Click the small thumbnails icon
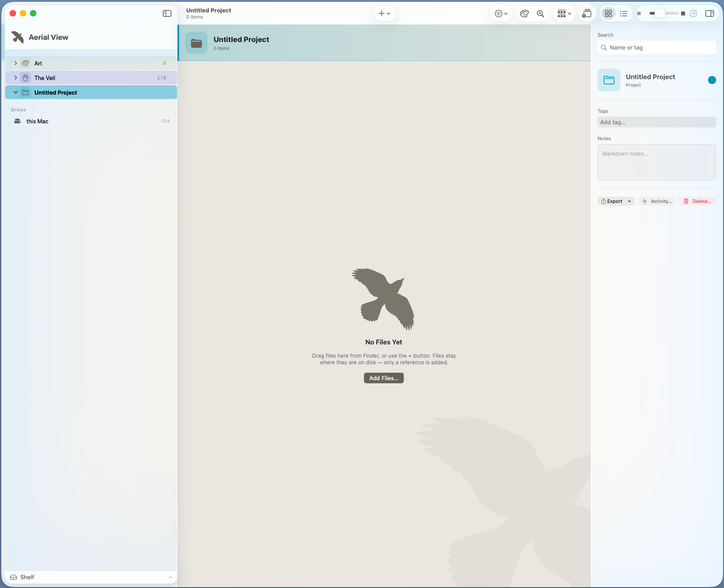724x588 pixels. coord(639,13)
